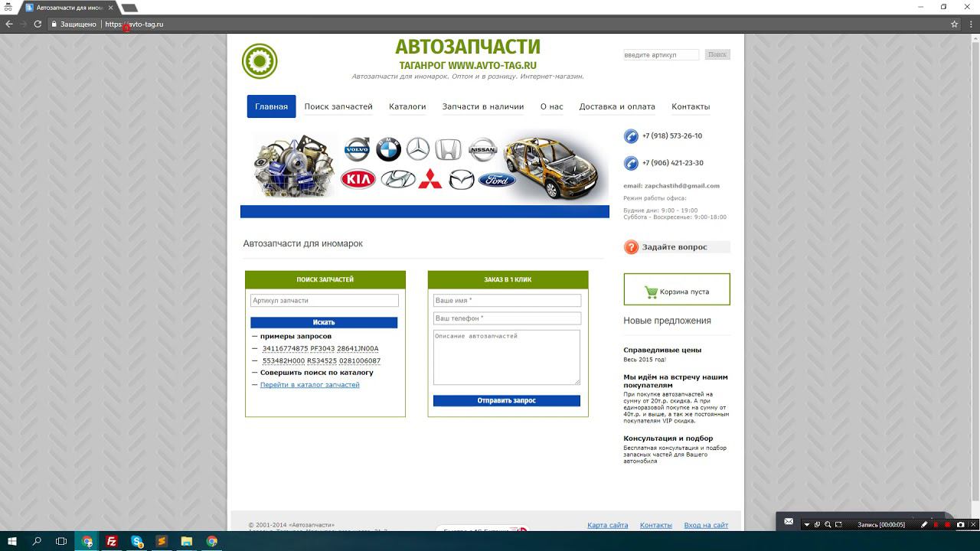The image size is (980, 551).
Task: Open the Запчасти в наличии menu item
Action: [483, 106]
